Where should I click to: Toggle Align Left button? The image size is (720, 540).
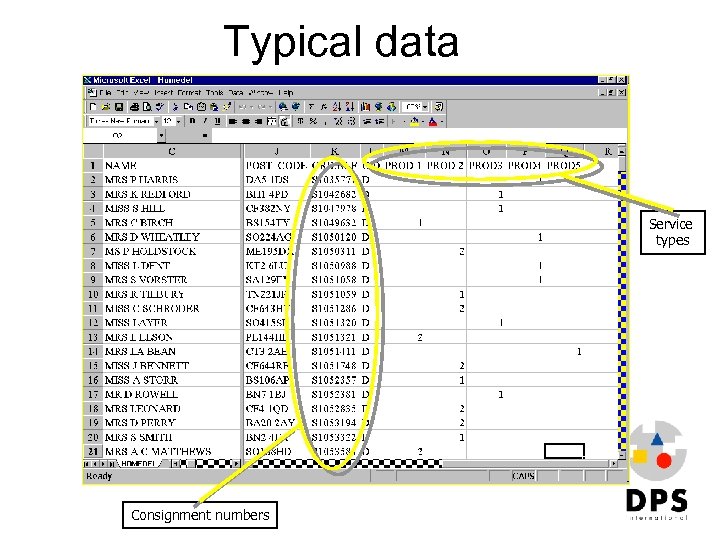[x=233, y=121]
